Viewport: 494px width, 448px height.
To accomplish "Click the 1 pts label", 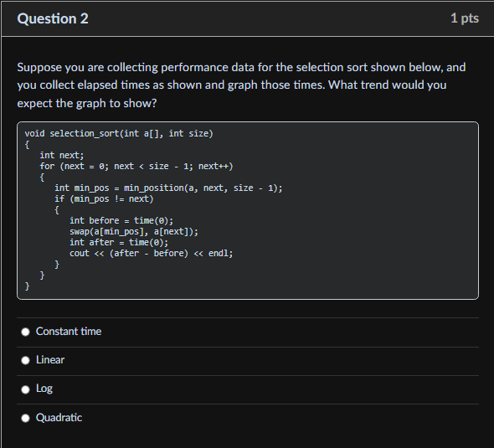I will click(465, 18).
